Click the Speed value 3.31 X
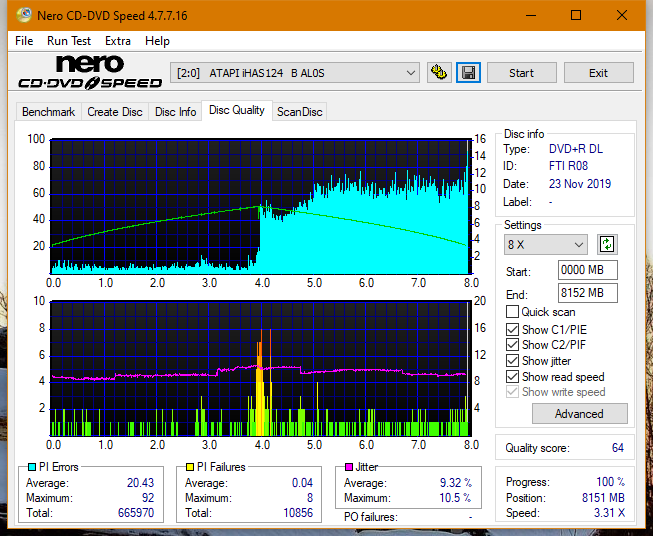The image size is (653, 536). [609, 513]
